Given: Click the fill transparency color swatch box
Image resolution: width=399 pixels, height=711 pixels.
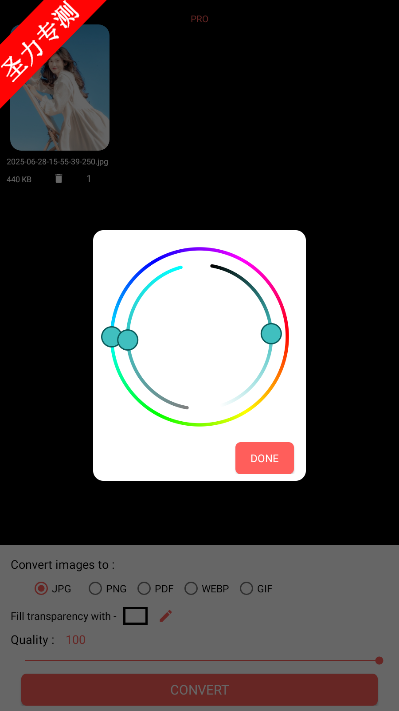Looking at the screenshot, I should tap(136, 616).
